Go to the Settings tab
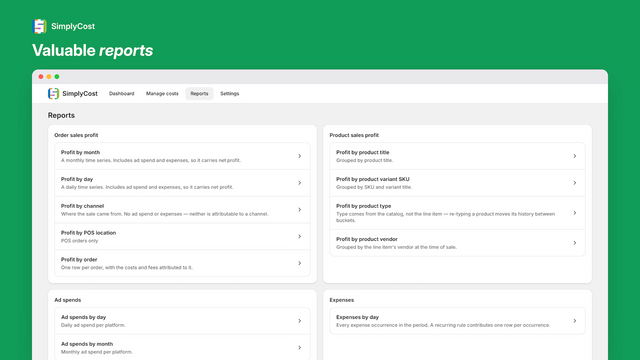The height and width of the screenshot is (360, 640). tap(230, 93)
